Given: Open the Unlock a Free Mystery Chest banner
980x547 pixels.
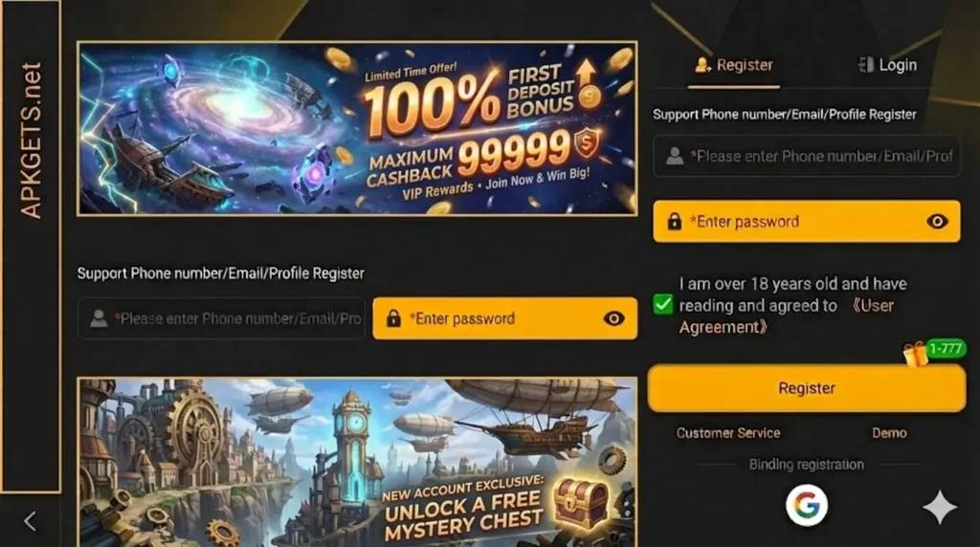Looking at the screenshot, I should click(x=357, y=462).
